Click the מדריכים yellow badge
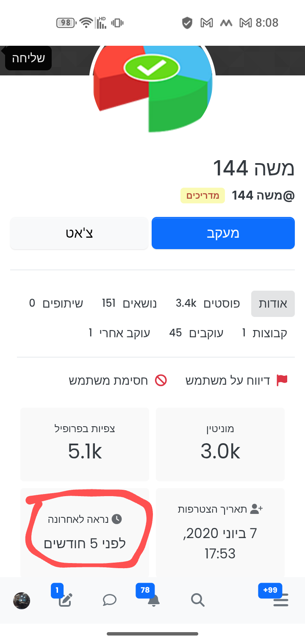 [202, 196]
